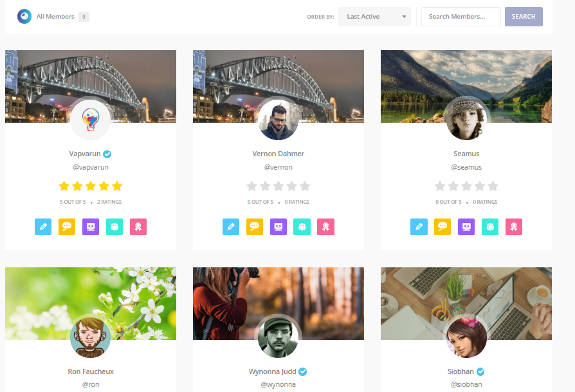Click '5 OUT OF 5' text under Vapvarun

[73, 202]
